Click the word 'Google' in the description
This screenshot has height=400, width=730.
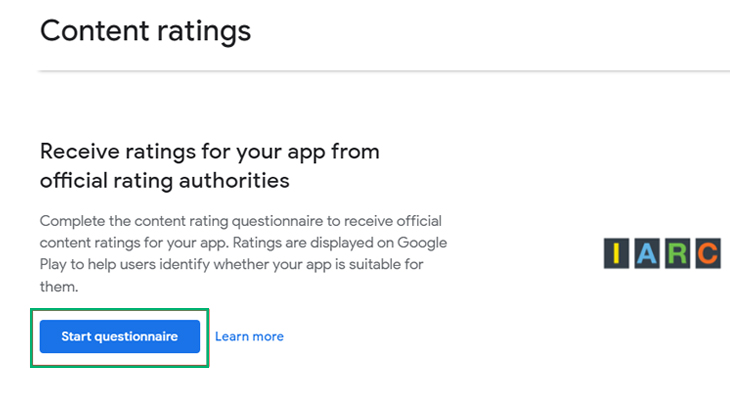point(422,243)
